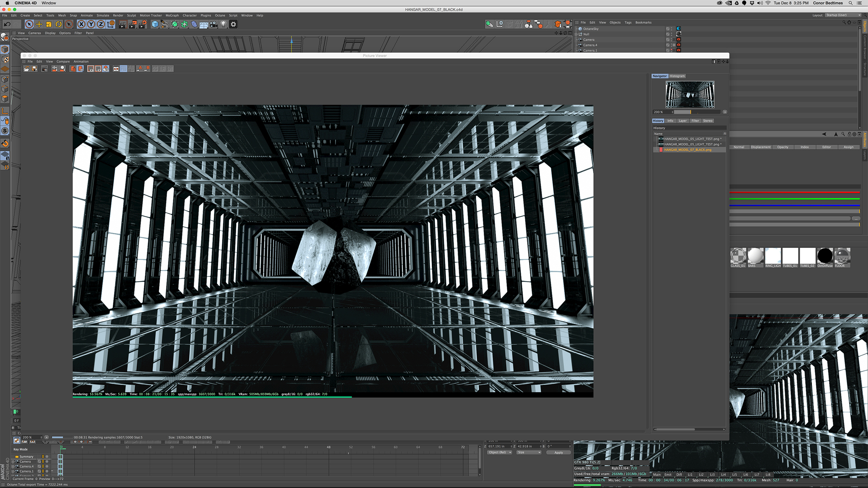This screenshot has height=488, width=868.
Task: Click the floor environment icon
Action: [204, 24]
